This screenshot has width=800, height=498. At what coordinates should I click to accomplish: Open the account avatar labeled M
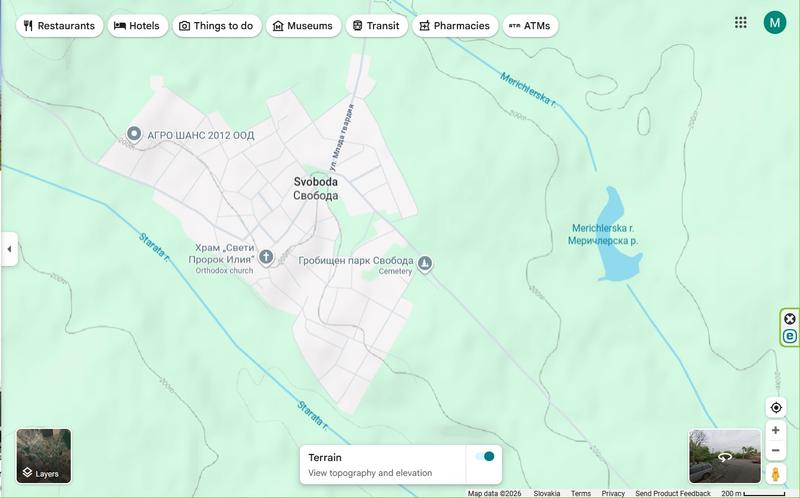coord(774,22)
